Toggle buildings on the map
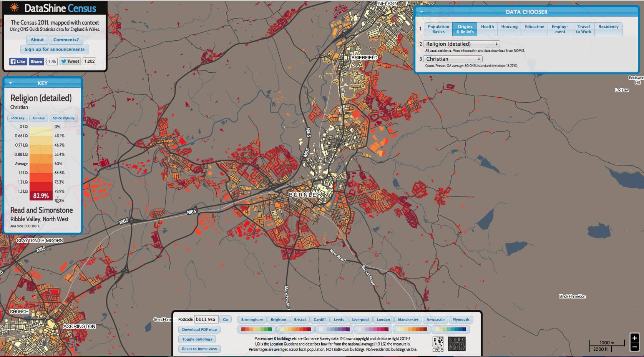Image resolution: width=644 pixels, height=357 pixels. point(197,339)
